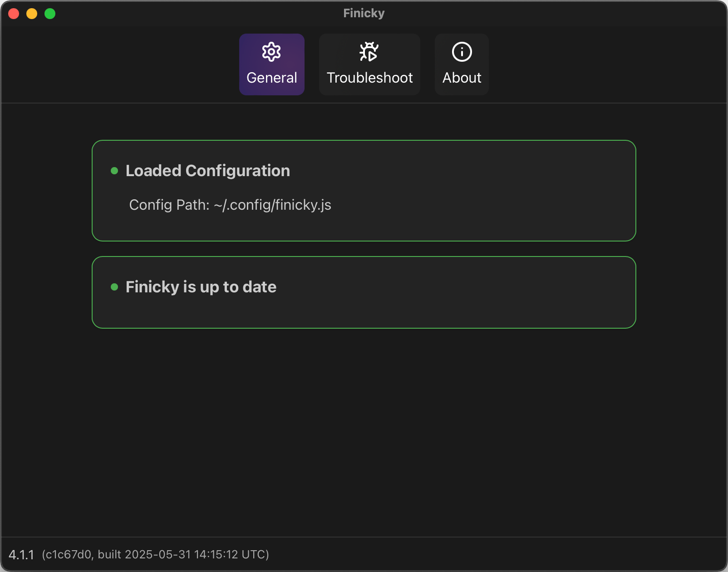
Task: Switch to the Troubleshoot tab
Action: [369, 64]
